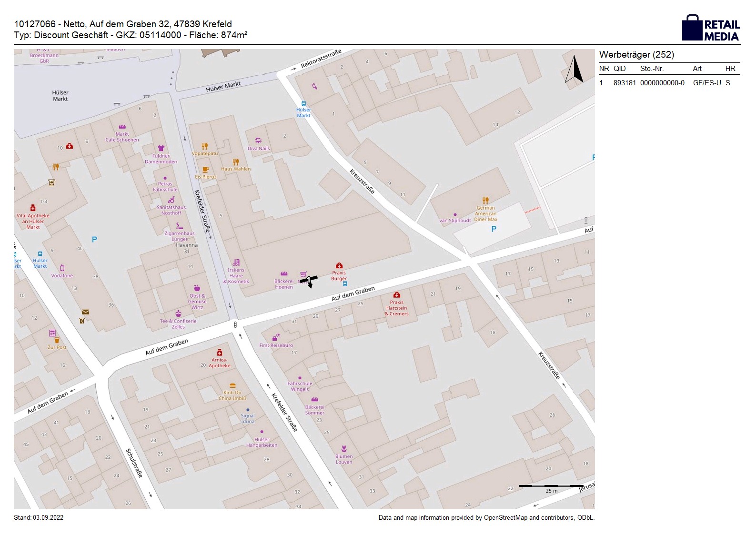Click the Obst & Gemüse Wirtz apple icon
The height and width of the screenshot is (535, 756).
[x=197, y=288]
